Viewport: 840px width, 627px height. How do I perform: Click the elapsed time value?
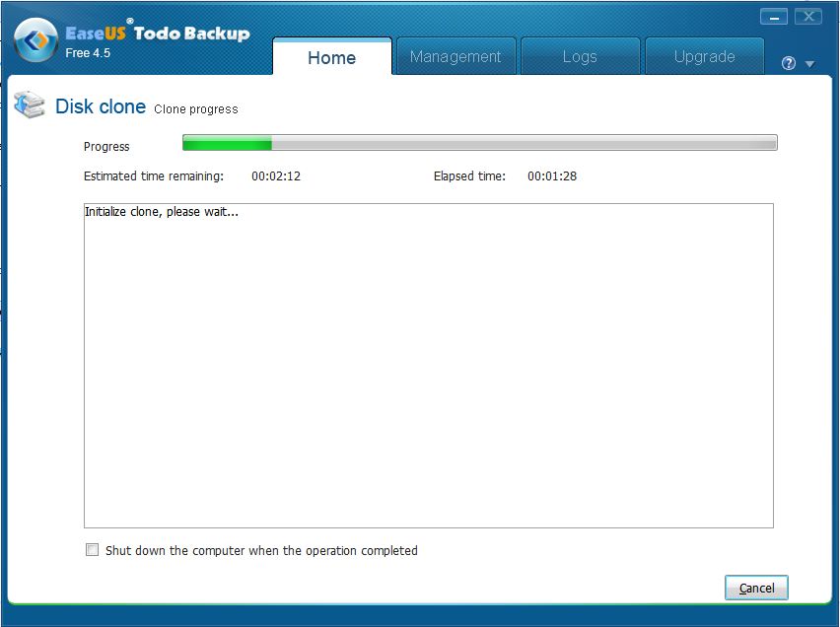click(x=551, y=176)
